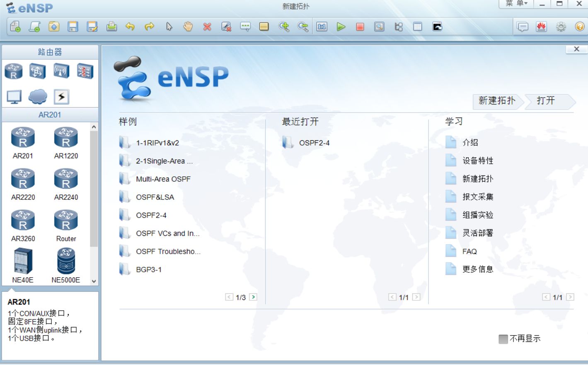Click next page arrow under 学习
Screen dimensions: 588x365
pyautogui.click(x=570, y=297)
